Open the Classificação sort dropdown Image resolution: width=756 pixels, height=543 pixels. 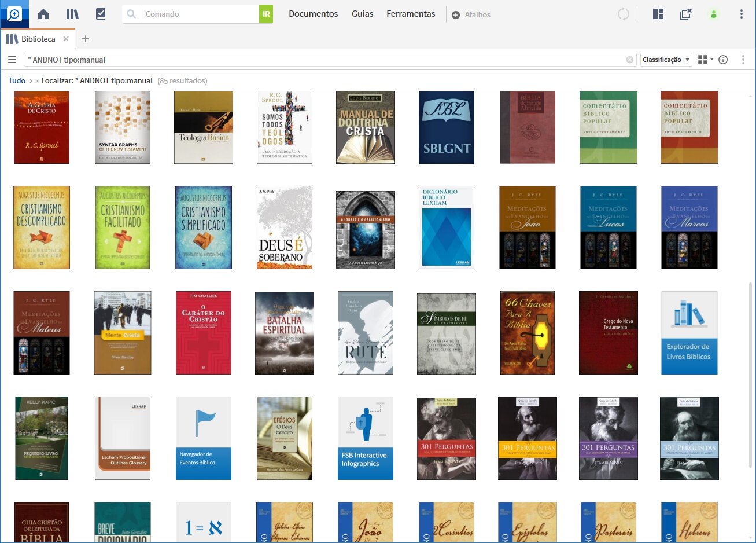[x=666, y=60]
